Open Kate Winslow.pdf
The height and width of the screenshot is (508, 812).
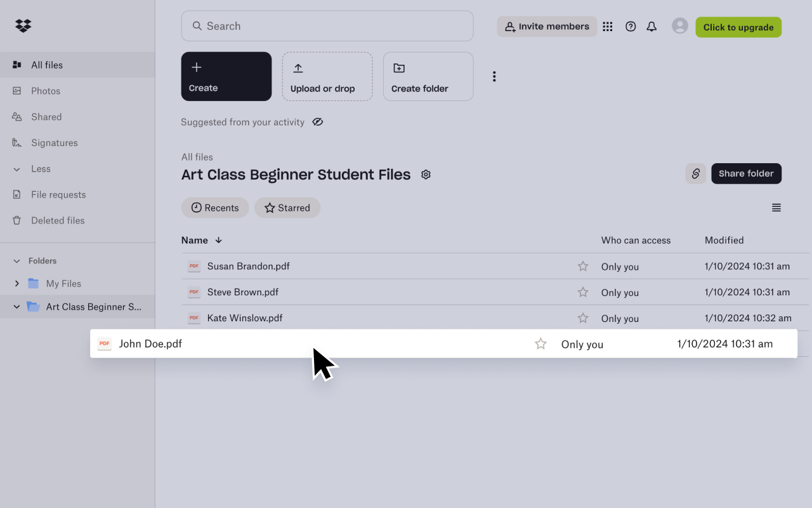(x=245, y=318)
